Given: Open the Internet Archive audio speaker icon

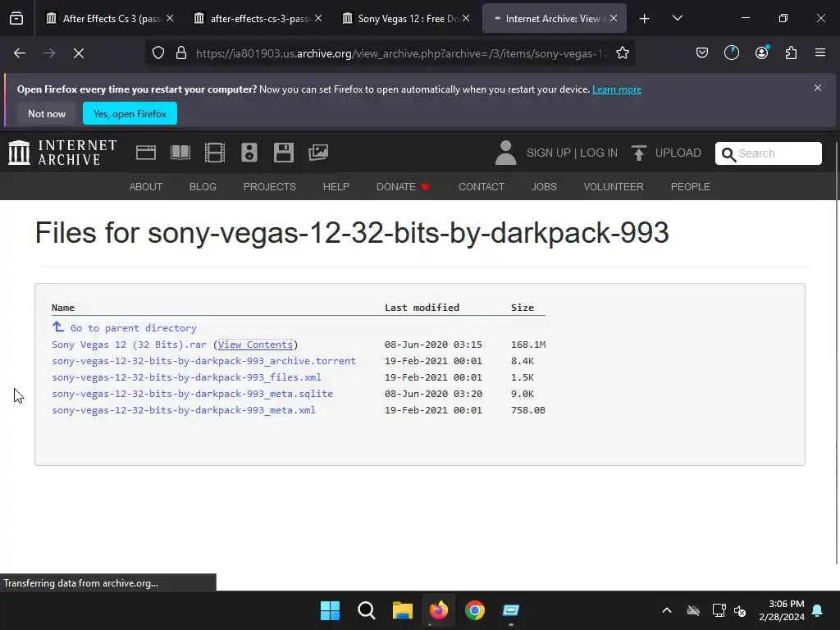Looking at the screenshot, I should 249,153.
